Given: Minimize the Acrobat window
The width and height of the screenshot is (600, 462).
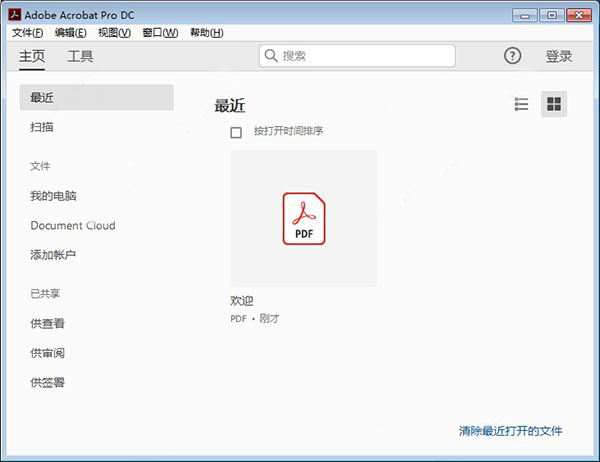Looking at the screenshot, I should pyautogui.click(x=525, y=15).
